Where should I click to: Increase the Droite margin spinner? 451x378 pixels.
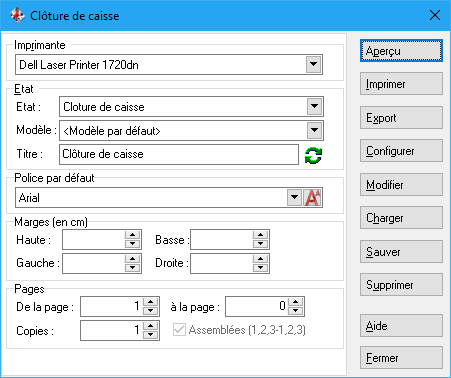[x=260, y=259]
